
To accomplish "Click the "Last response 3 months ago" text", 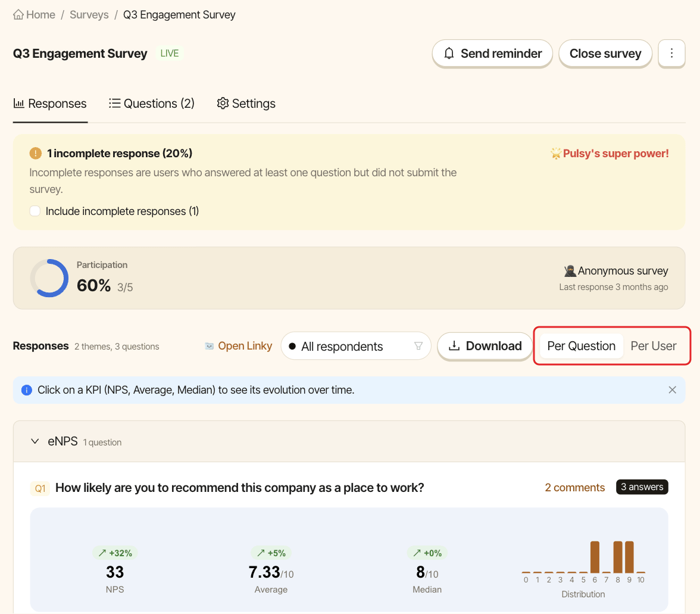I will tap(613, 287).
